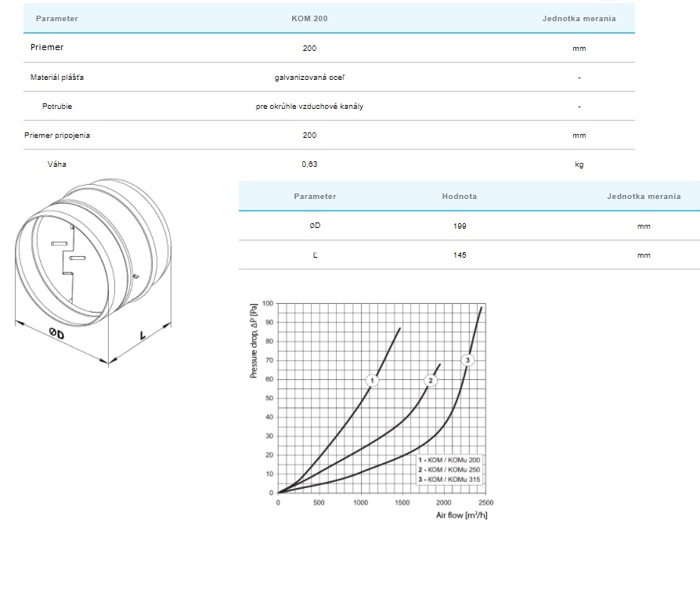This screenshot has height=611, width=700.
Task: Select the pre okrúhle vzduchové kanály text
Action: (x=309, y=107)
